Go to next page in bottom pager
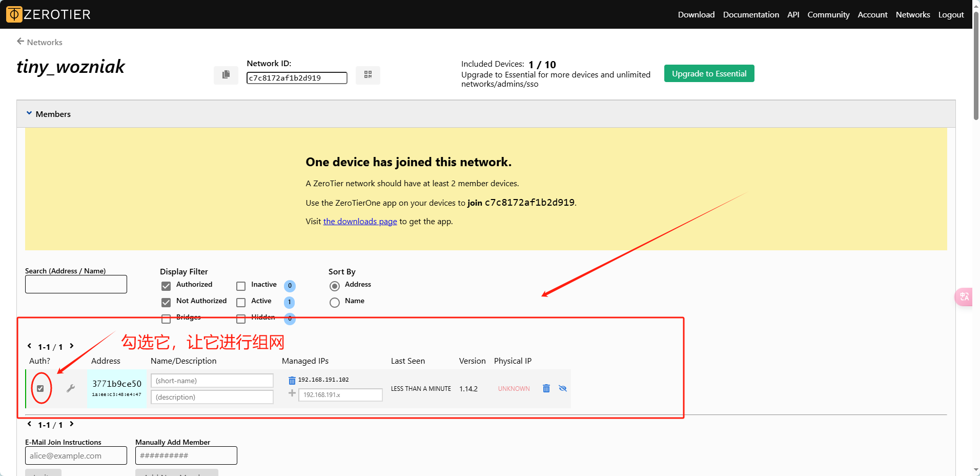Screen dimensions: 980x476 coord(72,424)
